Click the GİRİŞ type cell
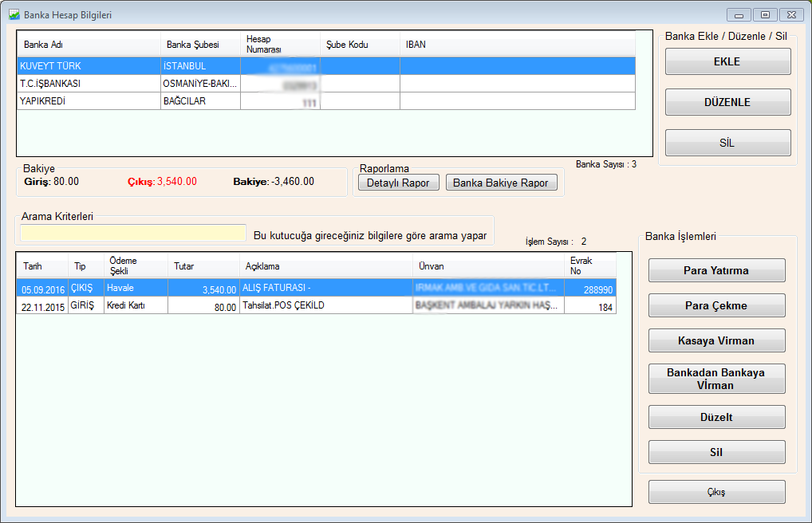The width and height of the screenshot is (812, 523). 86,305
